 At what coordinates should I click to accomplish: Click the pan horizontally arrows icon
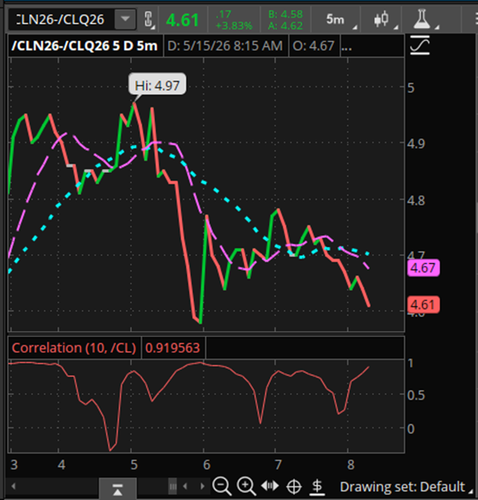point(270,486)
